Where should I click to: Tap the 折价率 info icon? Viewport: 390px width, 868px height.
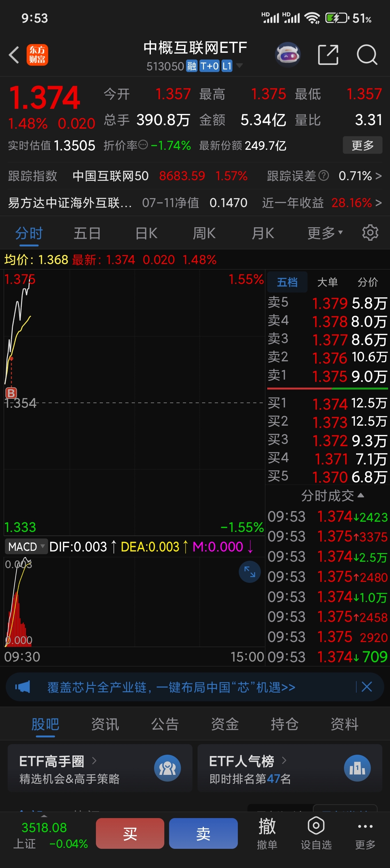pos(143,145)
